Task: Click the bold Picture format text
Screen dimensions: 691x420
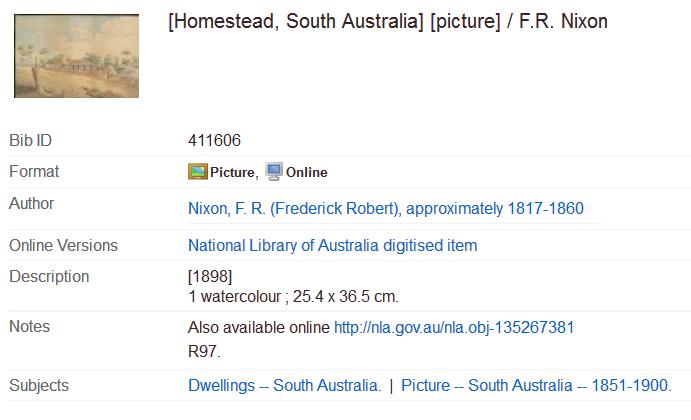Action: click(x=232, y=173)
